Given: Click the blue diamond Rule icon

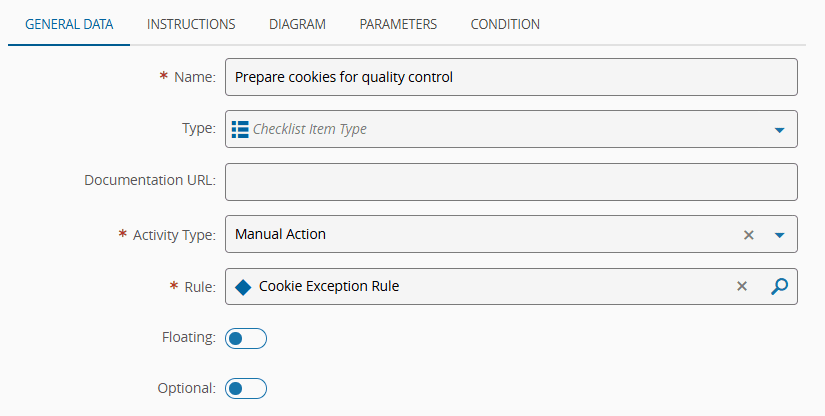Looking at the screenshot, I should tap(242, 287).
